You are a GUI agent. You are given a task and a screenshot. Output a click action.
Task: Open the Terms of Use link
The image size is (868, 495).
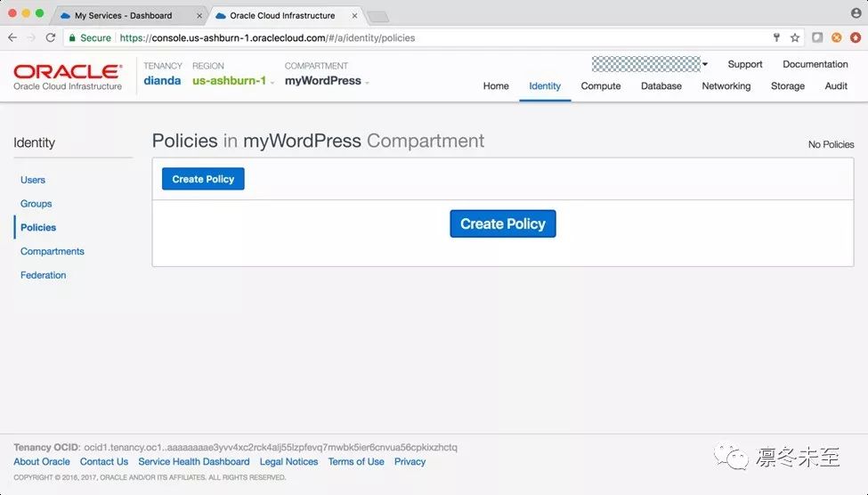356,462
